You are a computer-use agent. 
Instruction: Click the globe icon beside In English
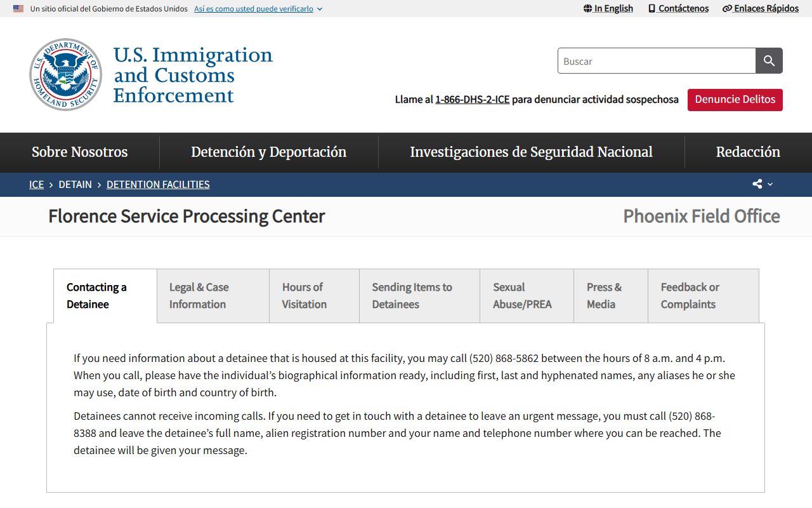click(587, 8)
